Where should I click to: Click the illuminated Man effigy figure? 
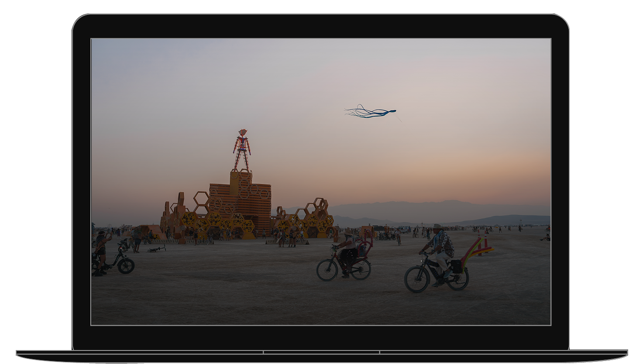[x=241, y=151]
